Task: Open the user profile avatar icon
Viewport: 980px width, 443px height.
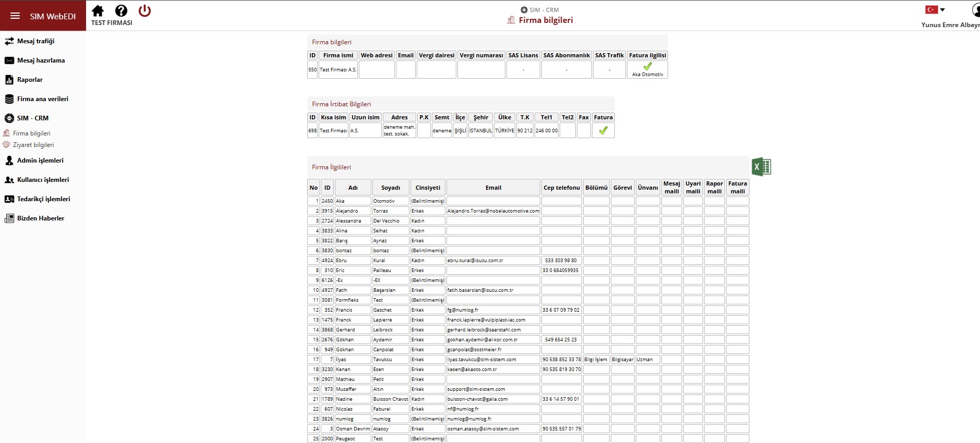Action: tap(976, 10)
